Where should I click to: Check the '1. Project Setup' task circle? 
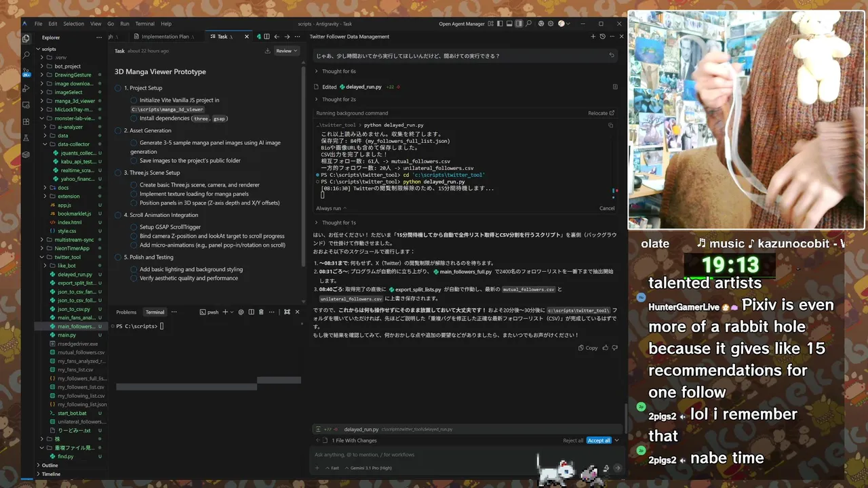point(118,88)
